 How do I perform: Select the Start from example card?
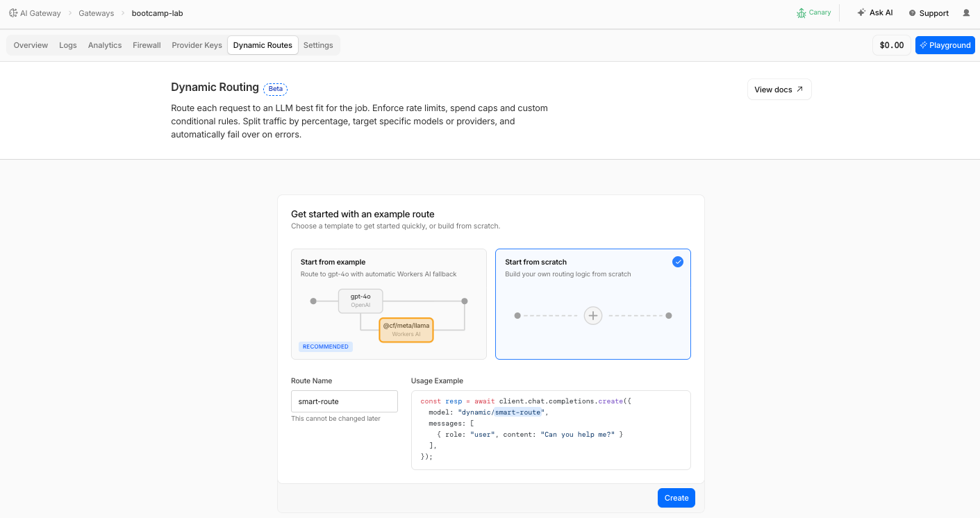point(389,304)
